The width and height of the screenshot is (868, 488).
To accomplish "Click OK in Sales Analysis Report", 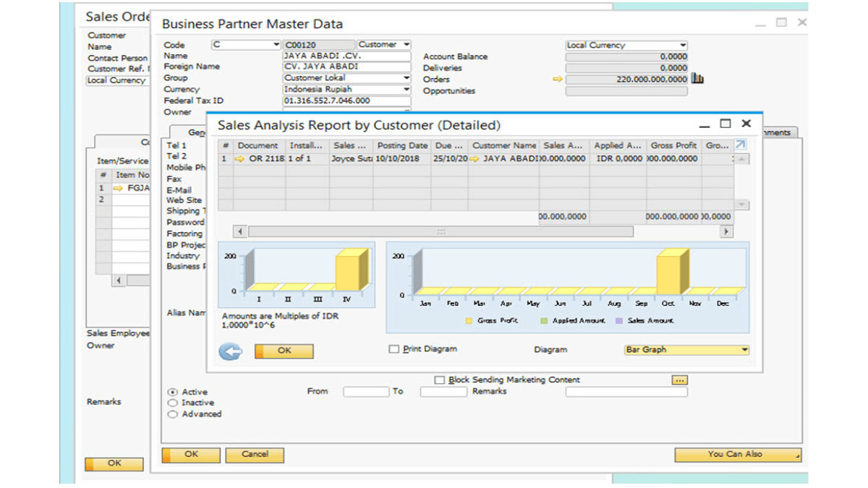I will tap(284, 351).
